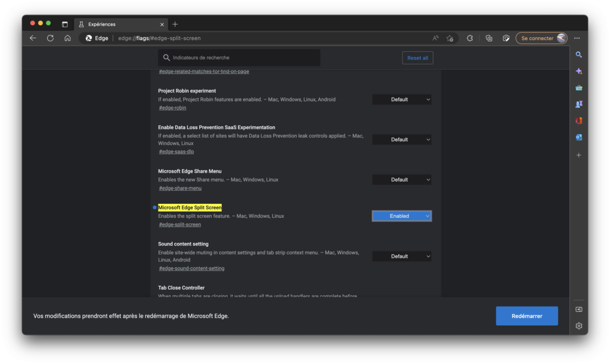Click the Tab Close Controller heading
The width and height of the screenshot is (610, 364).
[181, 288]
